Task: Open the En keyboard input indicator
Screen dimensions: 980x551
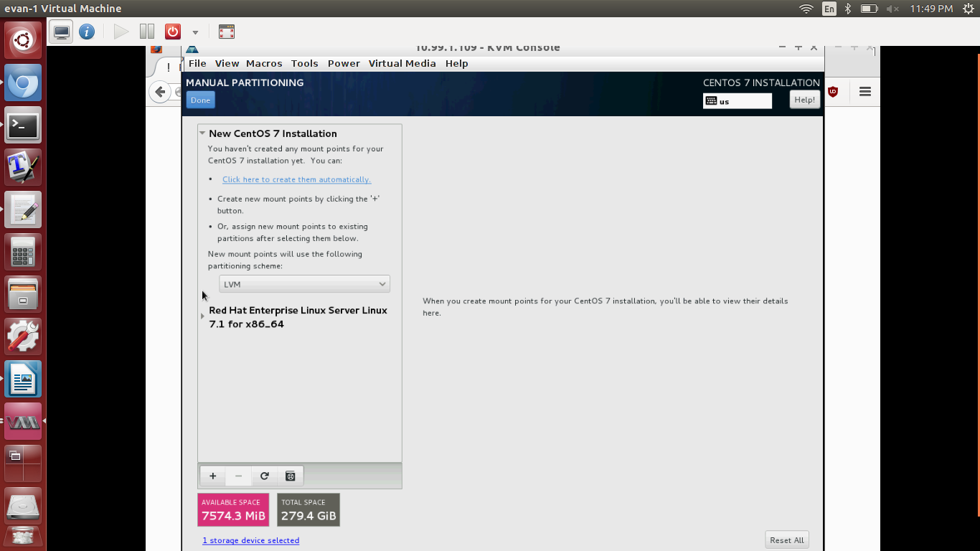Action: click(829, 9)
